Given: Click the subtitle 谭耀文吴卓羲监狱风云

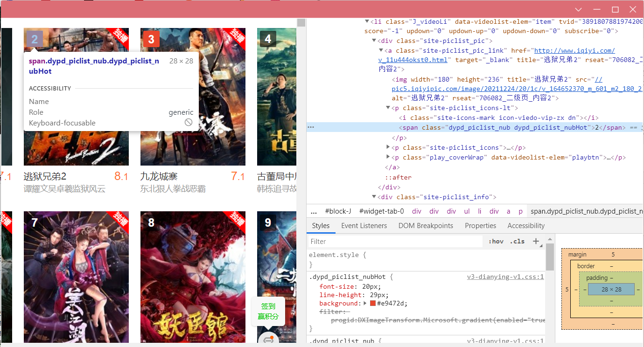Looking at the screenshot, I should pyautogui.click(x=65, y=189).
